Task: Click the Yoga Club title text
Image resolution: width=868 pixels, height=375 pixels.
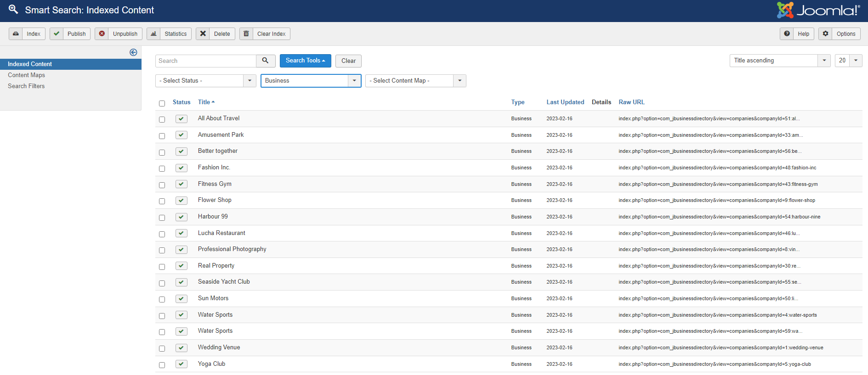Action: pos(211,364)
